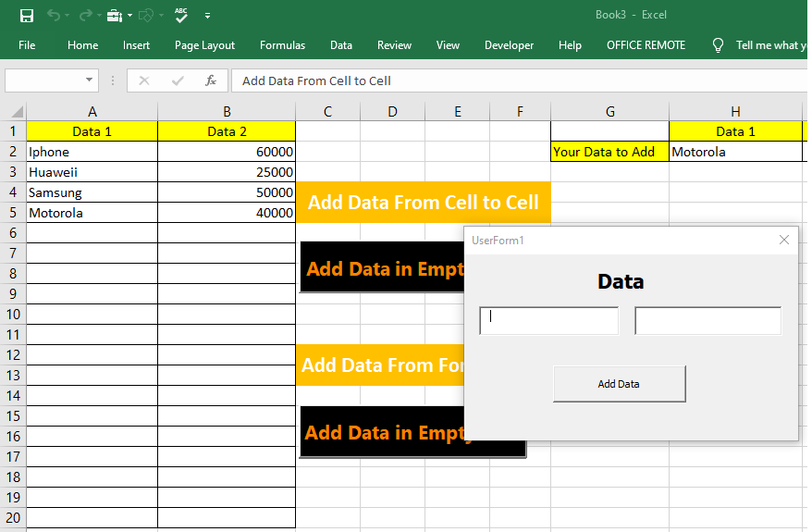Expand the Name Box dropdown
The image size is (812, 532).
click(x=89, y=80)
